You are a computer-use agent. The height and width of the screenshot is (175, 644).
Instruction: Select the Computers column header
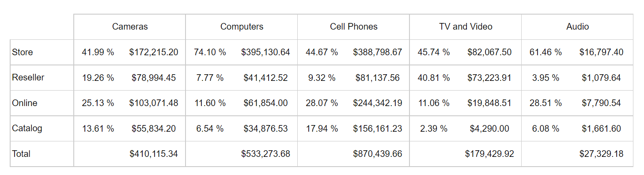click(x=242, y=27)
